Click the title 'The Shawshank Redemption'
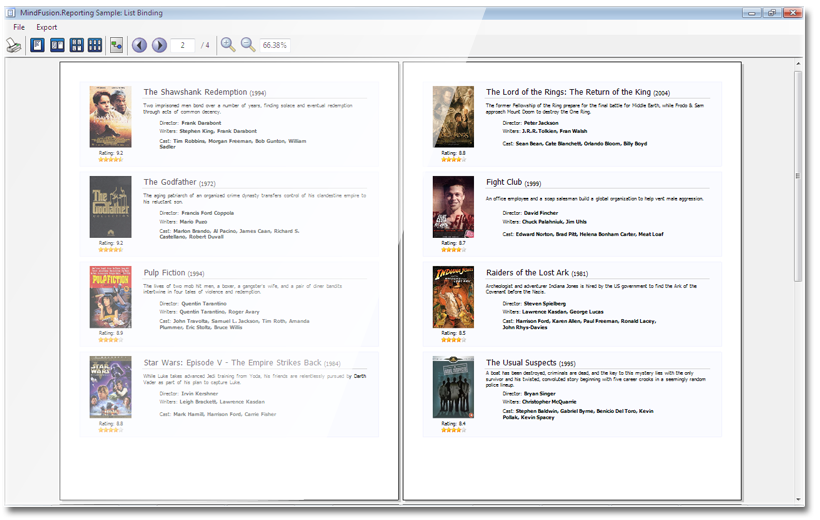This screenshot has width=820, height=520. tap(195, 92)
